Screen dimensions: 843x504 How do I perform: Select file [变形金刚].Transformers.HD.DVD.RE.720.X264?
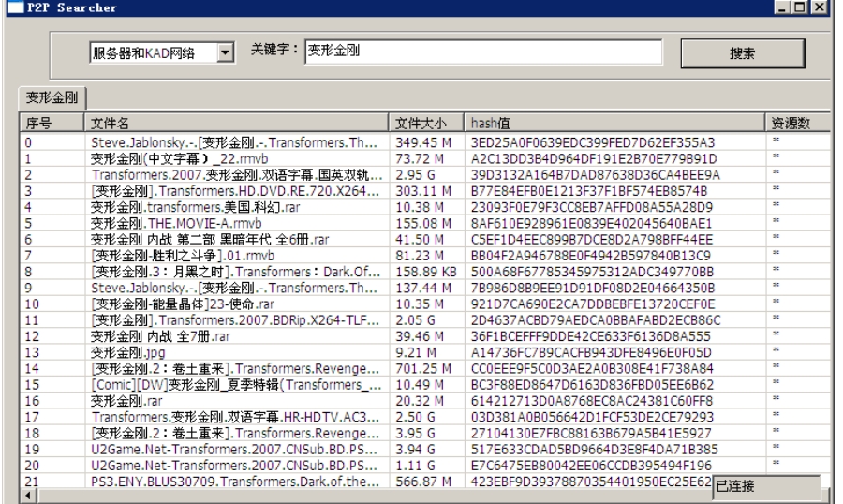[236, 191]
